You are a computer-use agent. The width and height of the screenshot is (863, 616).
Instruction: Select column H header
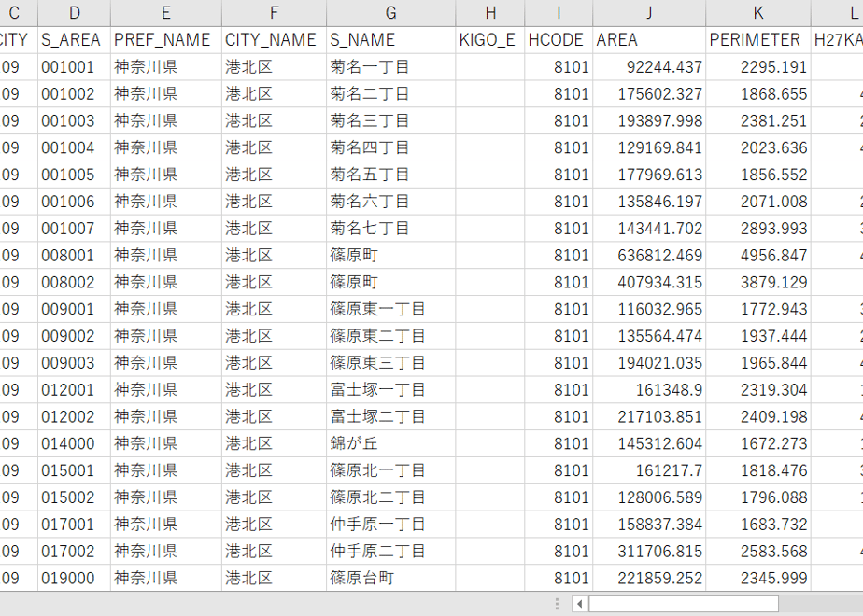coord(489,13)
